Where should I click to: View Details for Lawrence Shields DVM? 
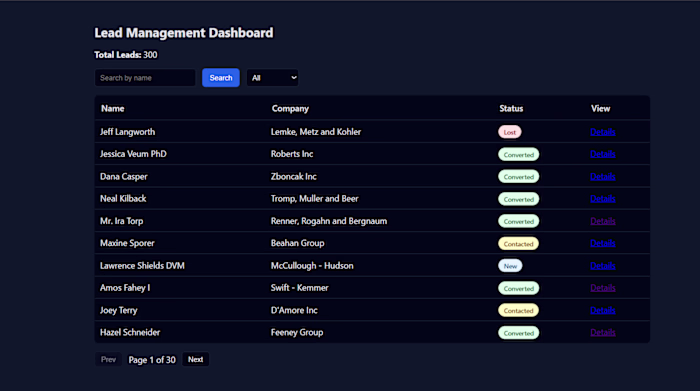603,266
